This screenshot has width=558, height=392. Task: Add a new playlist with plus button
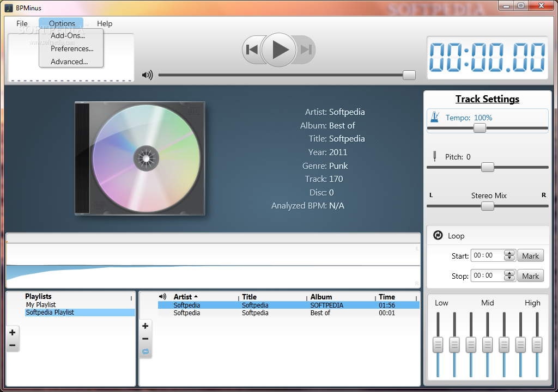pos(13,332)
